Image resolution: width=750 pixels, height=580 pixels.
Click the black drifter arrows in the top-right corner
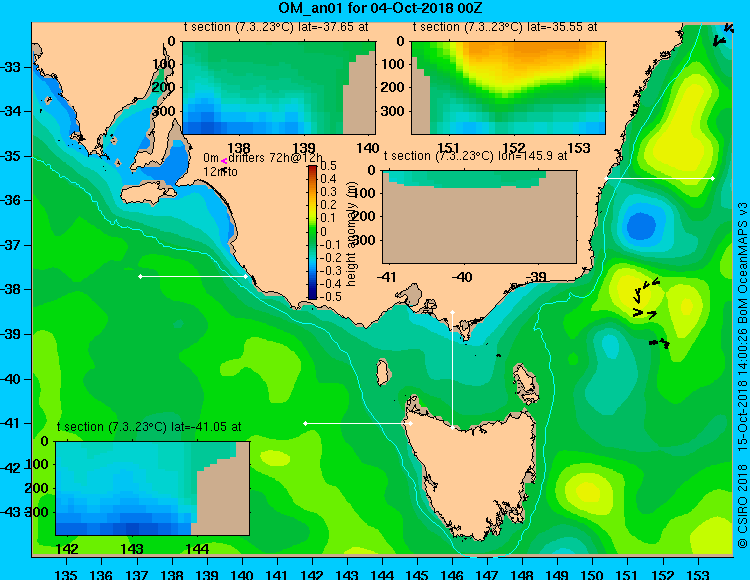coord(723,35)
